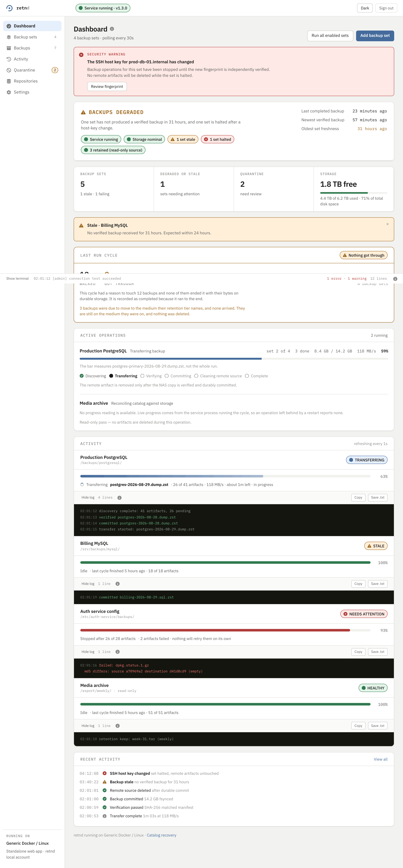Click the retnd logo icon

tap(9, 8)
